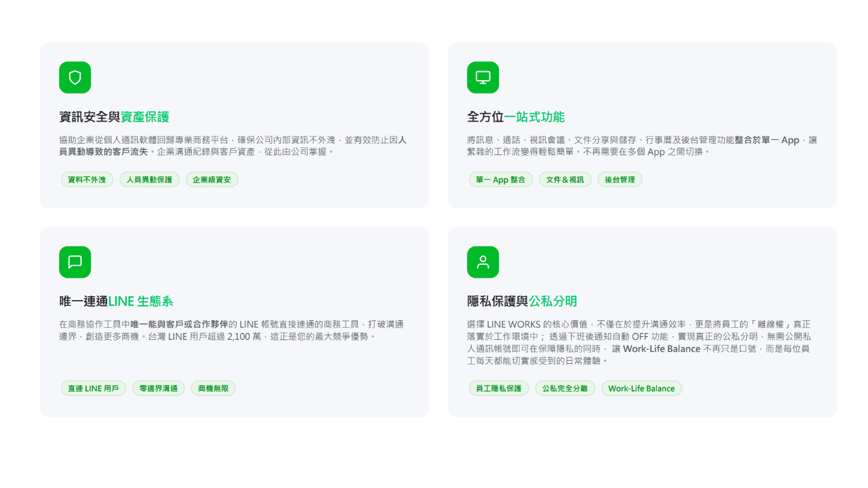Click the paragraph starting 將訊息、通話、視訊會議
The width and height of the screenshot is (868, 488).
pos(642,146)
